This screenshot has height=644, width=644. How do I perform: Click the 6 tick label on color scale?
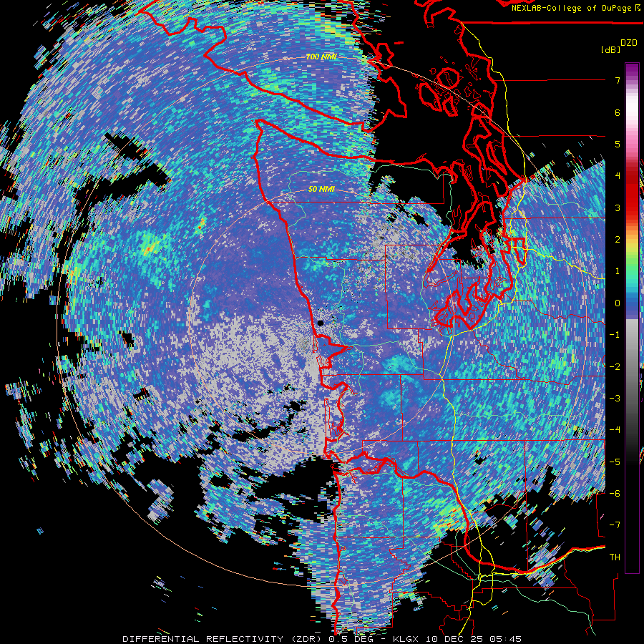click(618, 112)
